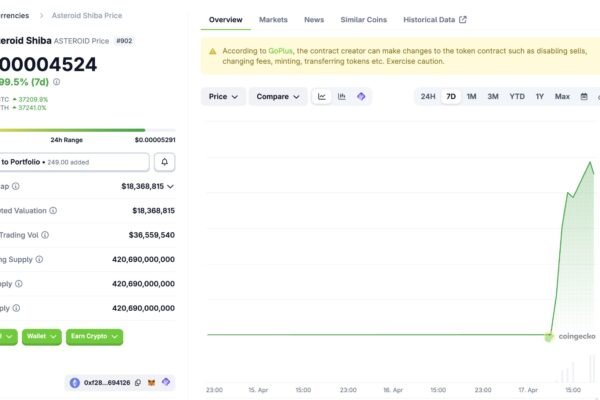600x400 pixels.
Task: Switch to candlestick chart icon
Action: click(341, 96)
